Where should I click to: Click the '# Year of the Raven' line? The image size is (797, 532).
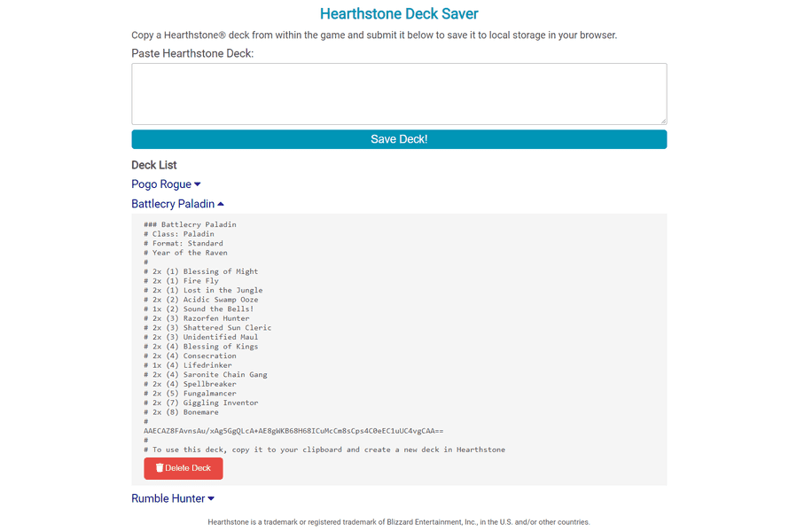point(185,253)
